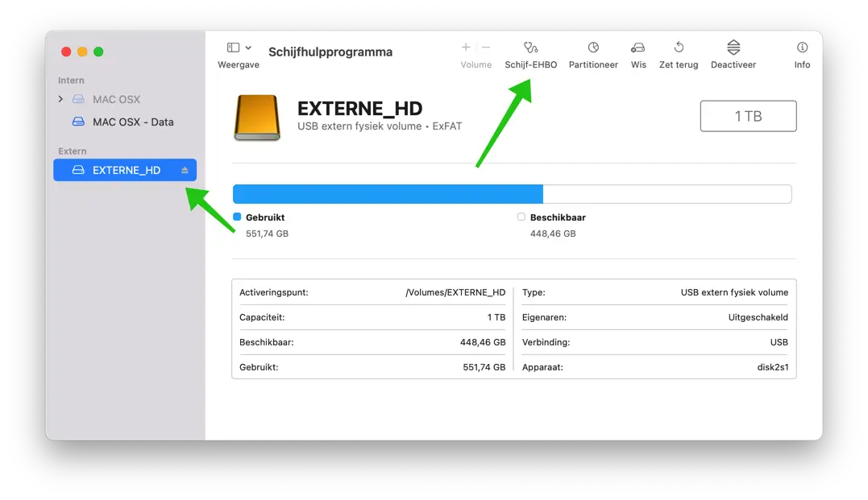The width and height of the screenshot is (868, 500).
Task: Eject EXTERNE_HD using eject icon
Action: [185, 171]
